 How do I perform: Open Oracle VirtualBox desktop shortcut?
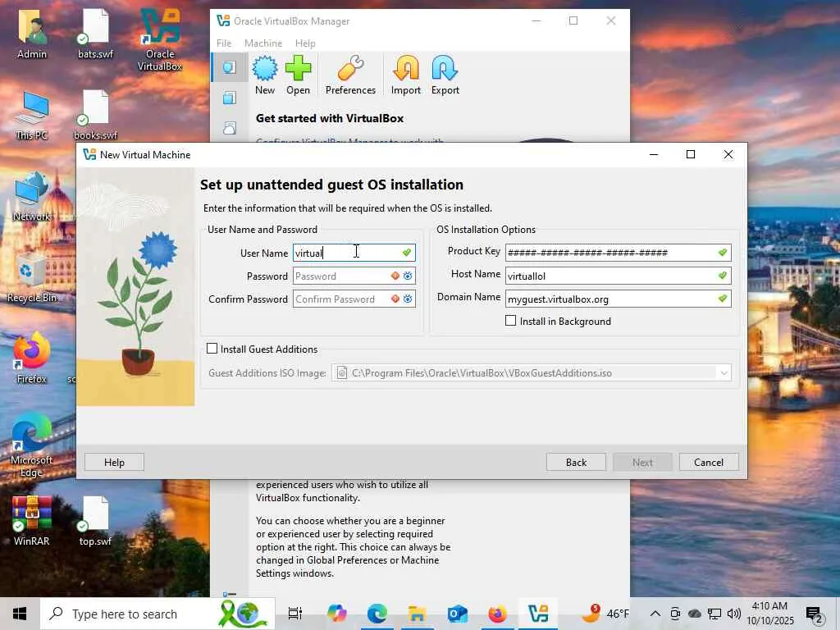tap(160, 39)
